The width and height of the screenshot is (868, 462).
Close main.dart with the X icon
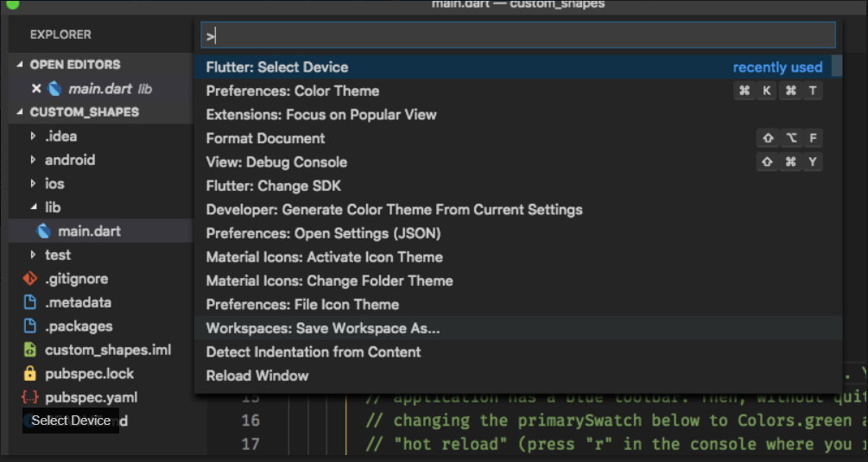point(36,89)
